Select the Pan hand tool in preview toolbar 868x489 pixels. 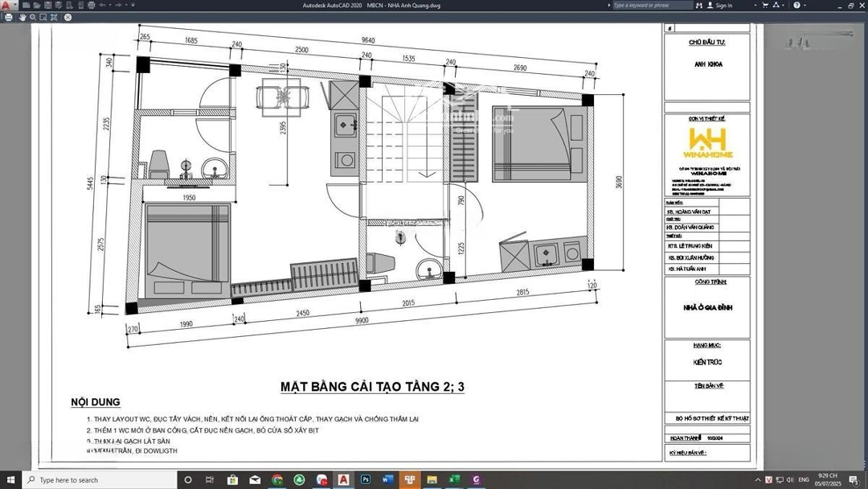click(x=21, y=17)
